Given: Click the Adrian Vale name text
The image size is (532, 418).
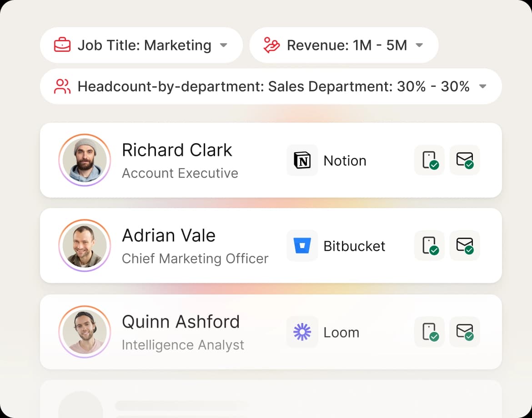Looking at the screenshot, I should point(169,235).
